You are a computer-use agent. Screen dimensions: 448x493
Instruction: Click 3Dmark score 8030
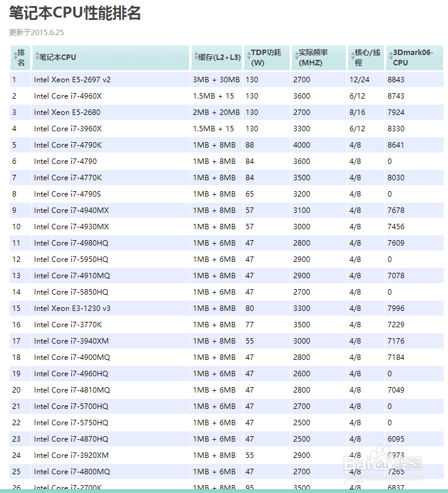396,178
